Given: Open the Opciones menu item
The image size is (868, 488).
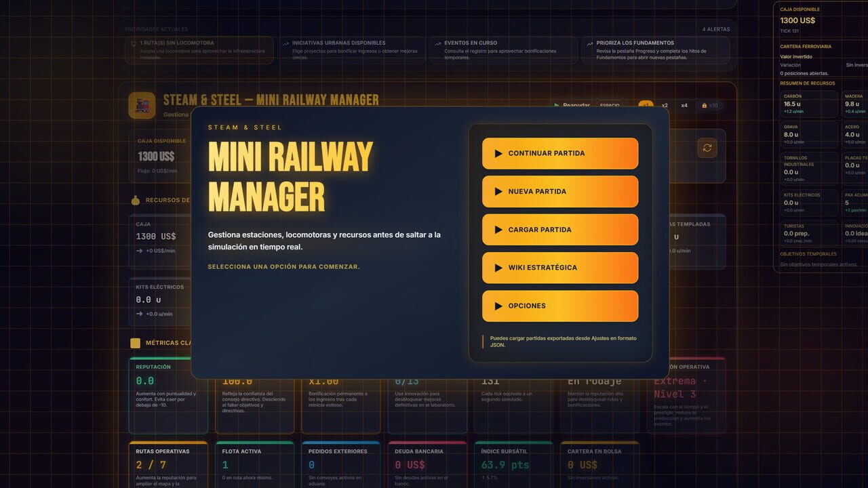Looking at the screenshot, I should point(560,306).
